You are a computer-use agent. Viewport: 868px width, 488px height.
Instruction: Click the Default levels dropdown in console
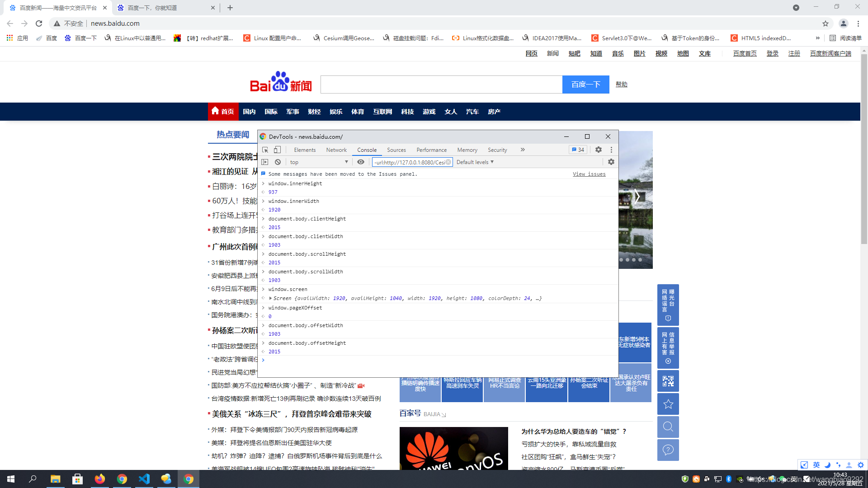click(474, 162)
